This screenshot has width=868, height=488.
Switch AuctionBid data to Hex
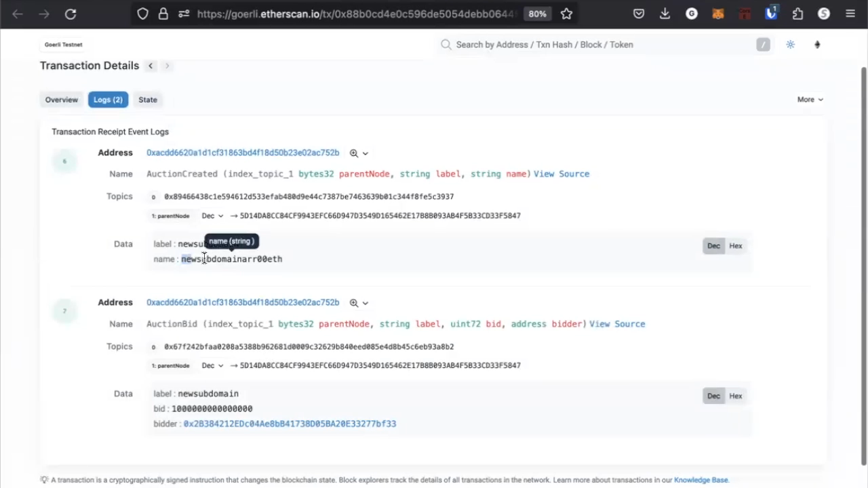click(x=736, y=396)
